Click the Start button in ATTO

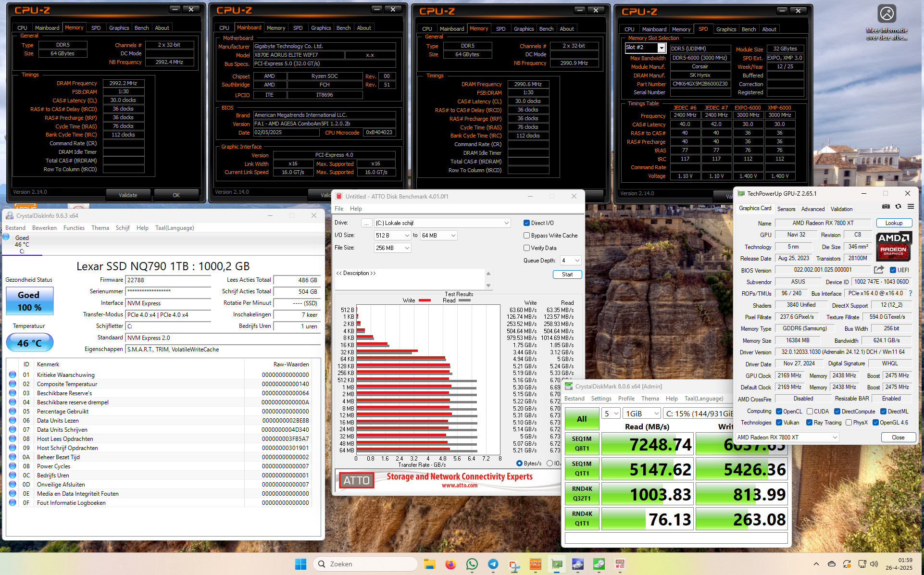tap(567, 274)
